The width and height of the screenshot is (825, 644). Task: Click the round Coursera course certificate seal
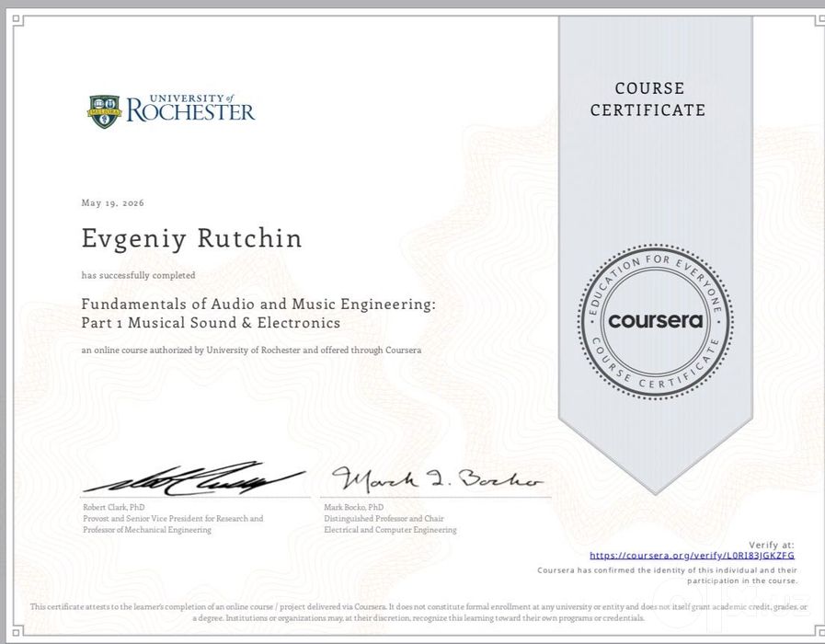pos(655,320)
